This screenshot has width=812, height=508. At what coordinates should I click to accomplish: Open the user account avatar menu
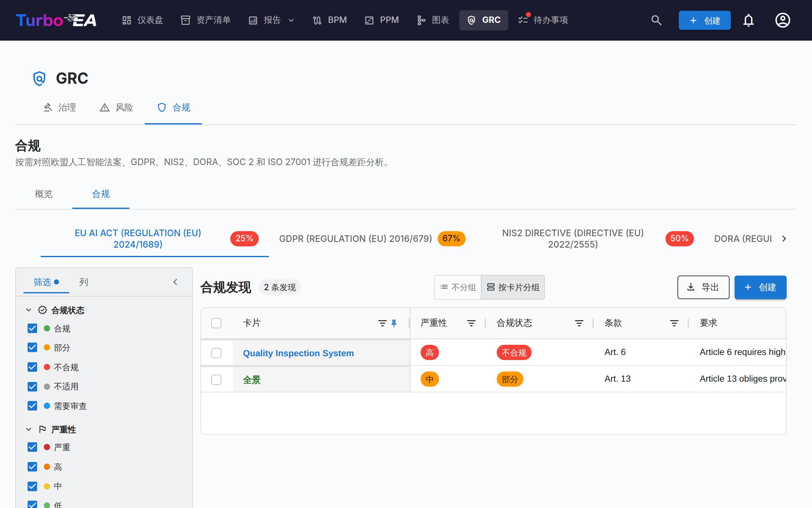pyautogui.click(x=783, y=20)
